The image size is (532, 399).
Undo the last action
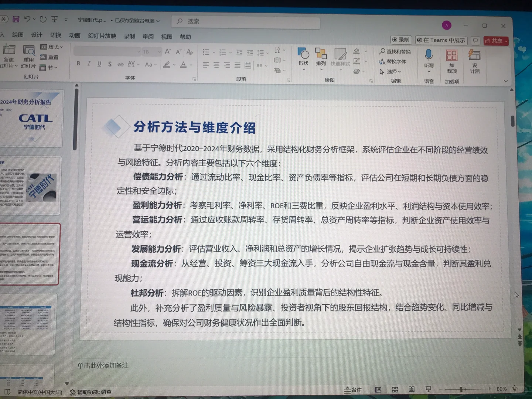click(27, 19)
